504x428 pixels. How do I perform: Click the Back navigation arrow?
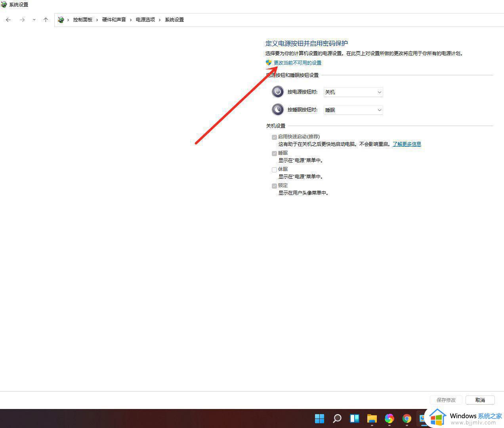pyautogui.click(x=8, y=20)
